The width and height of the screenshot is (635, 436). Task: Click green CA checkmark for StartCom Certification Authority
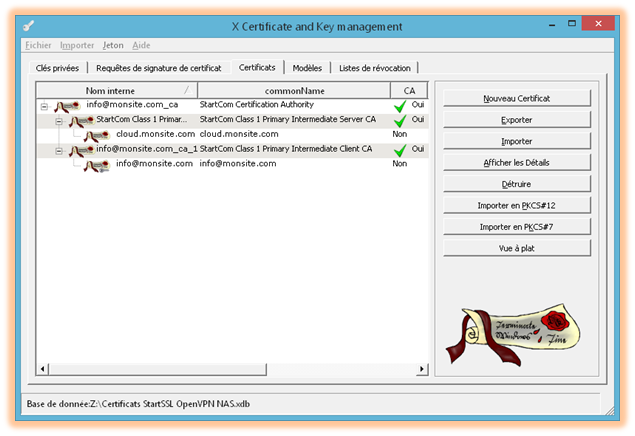[x=400, y=105]
